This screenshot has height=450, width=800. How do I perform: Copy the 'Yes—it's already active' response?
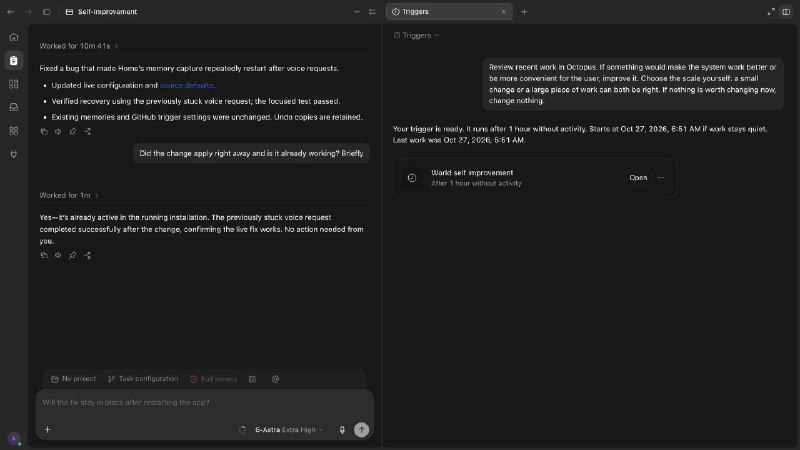[44, 255]
